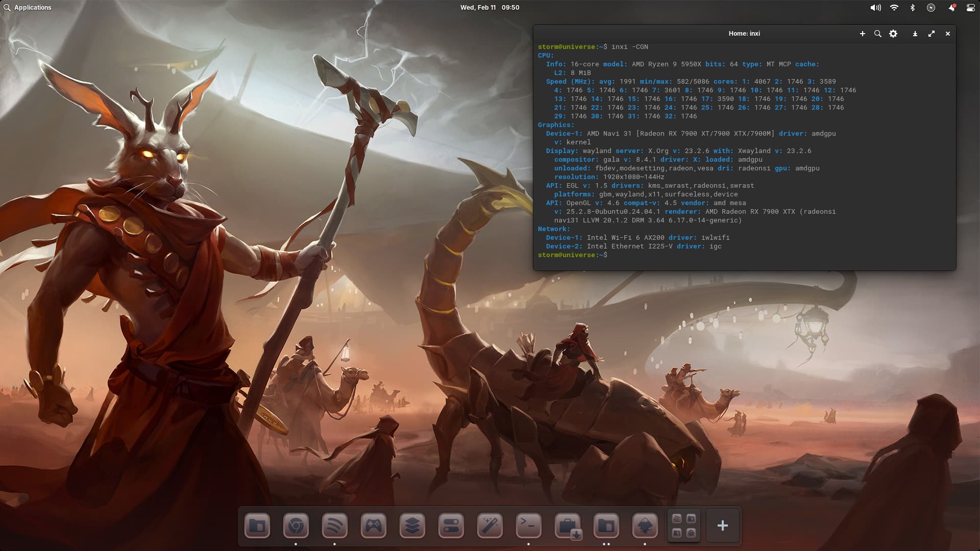980x551 pixels.
Task: Open the Wi-Fi network indicator
Action: click(894, 8)
